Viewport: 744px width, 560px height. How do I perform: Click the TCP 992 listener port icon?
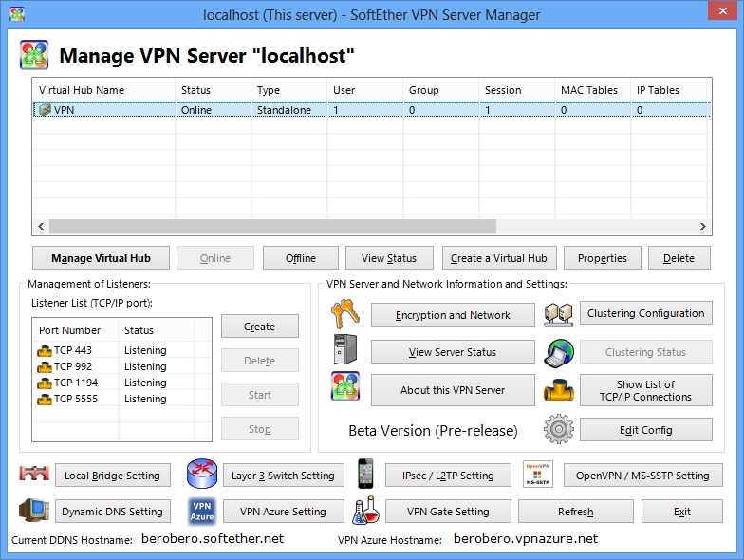tap(44, 367)
